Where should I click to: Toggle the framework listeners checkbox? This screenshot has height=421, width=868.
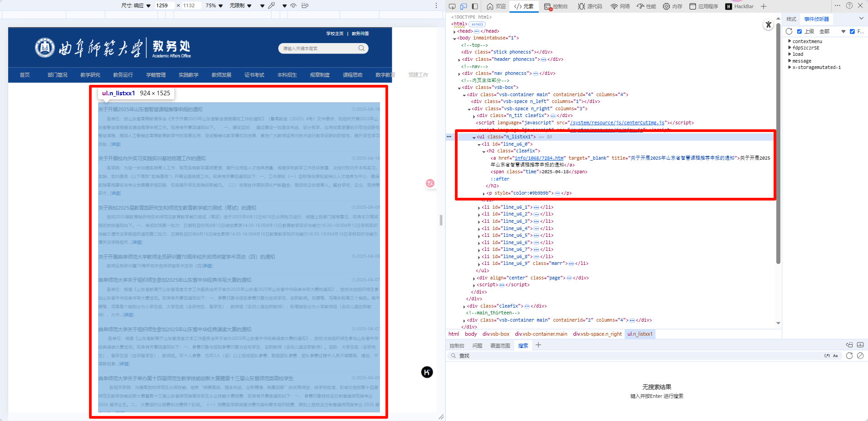point(852,31)
